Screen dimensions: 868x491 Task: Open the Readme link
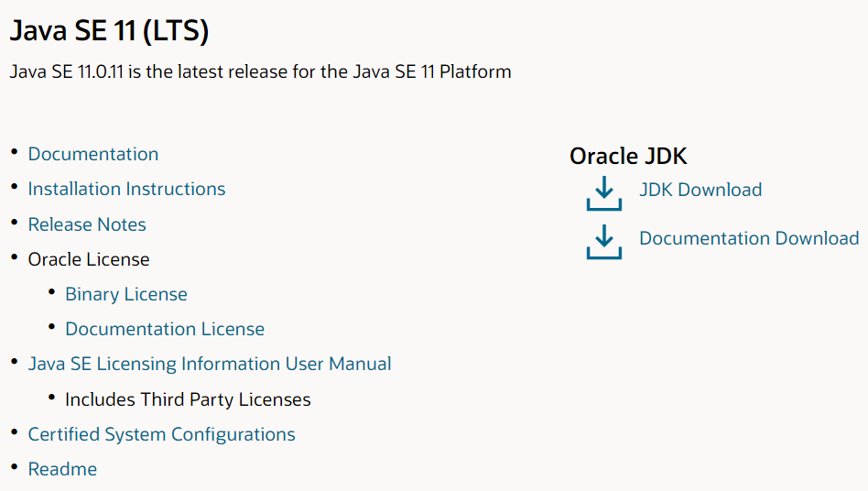[x=62, y=469]
